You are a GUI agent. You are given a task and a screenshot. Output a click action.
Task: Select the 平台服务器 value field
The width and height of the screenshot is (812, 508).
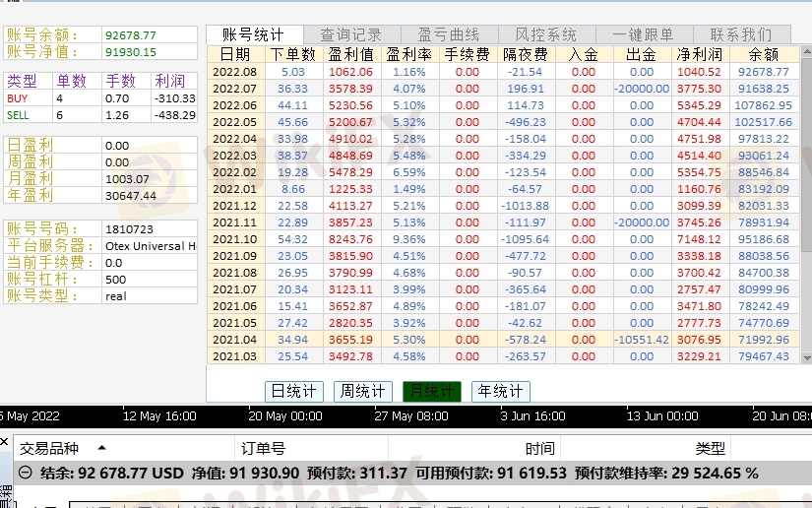click(150, 246)
